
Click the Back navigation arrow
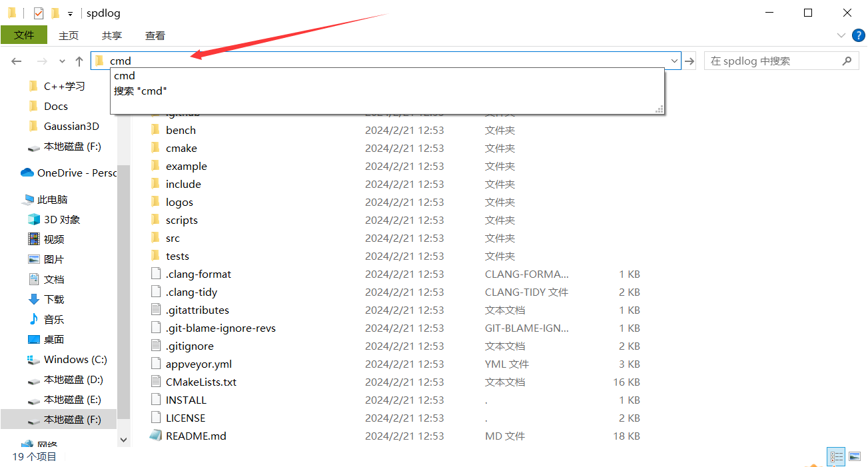click(x=17, y=61)
